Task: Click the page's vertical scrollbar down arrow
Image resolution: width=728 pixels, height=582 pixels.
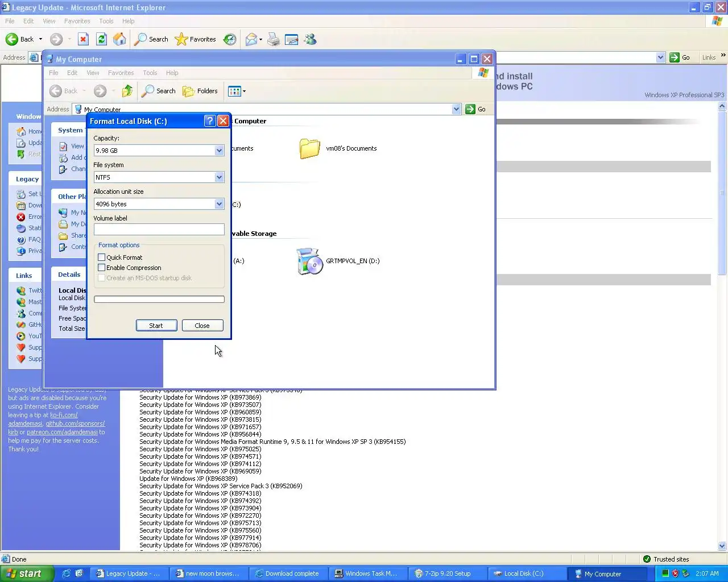Action: coord(722,546)
